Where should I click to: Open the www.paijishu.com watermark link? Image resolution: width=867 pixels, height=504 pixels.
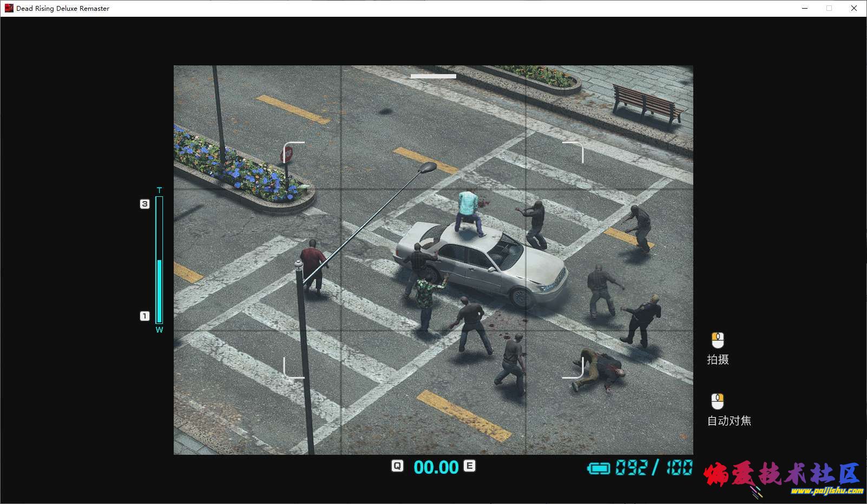(x=826, y=491)
